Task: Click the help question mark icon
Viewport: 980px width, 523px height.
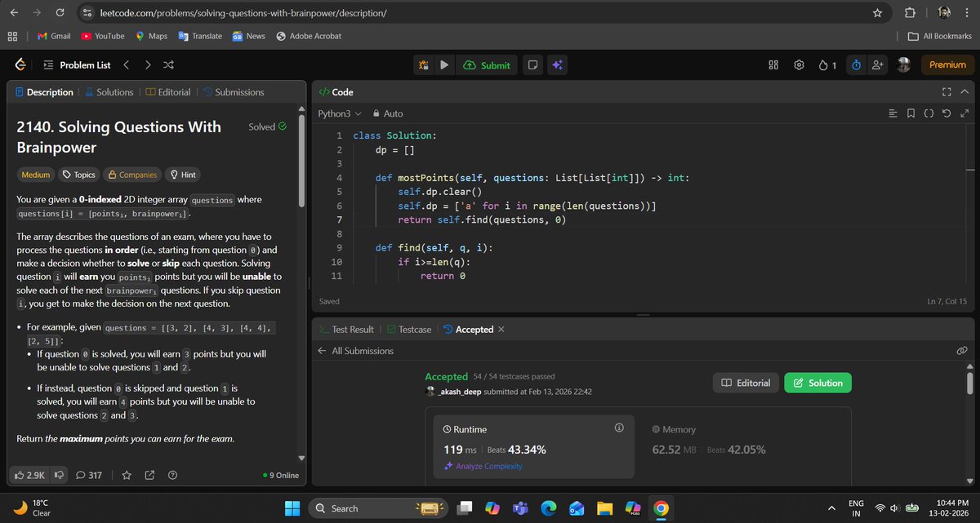Action: pos(172,475)
